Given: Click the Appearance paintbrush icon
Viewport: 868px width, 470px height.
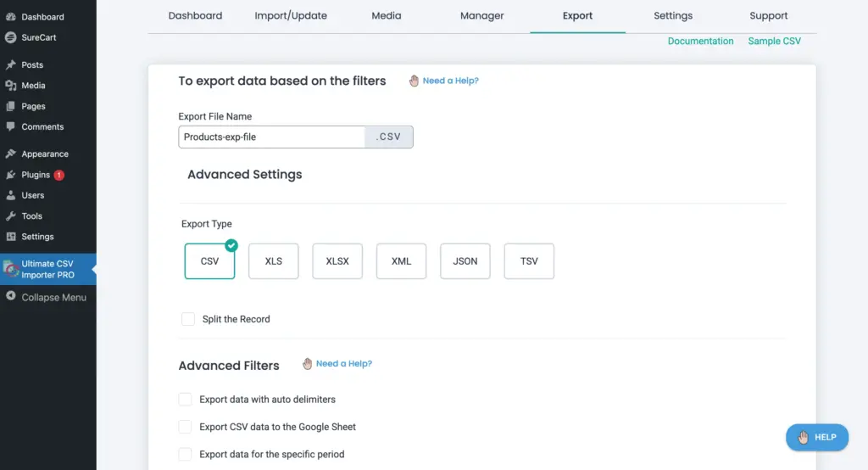Looking at the screenshot, I should coord(10,154).
